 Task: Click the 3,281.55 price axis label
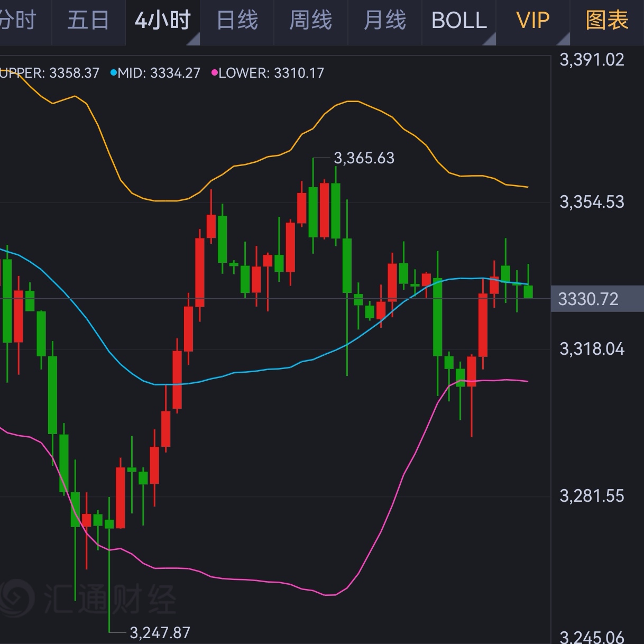(x=592, y=496)
